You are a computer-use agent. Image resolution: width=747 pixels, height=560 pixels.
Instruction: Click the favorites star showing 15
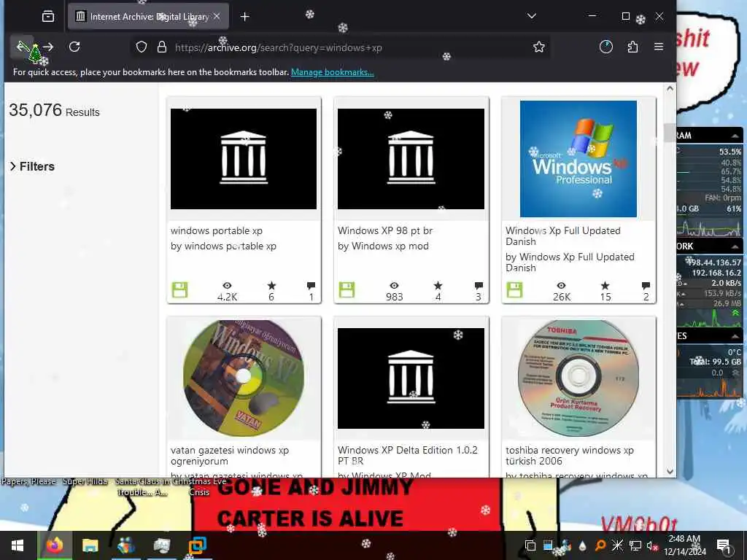coord(605,285)
